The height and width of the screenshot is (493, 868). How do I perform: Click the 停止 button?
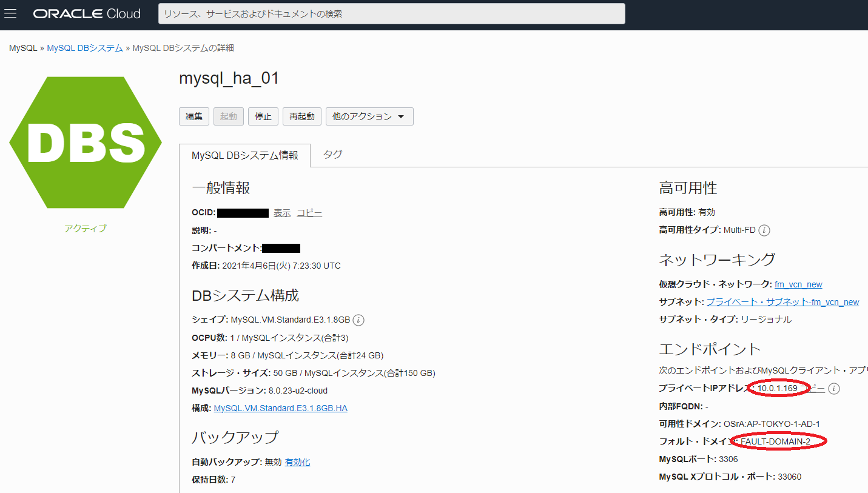(x=263, y=116)
